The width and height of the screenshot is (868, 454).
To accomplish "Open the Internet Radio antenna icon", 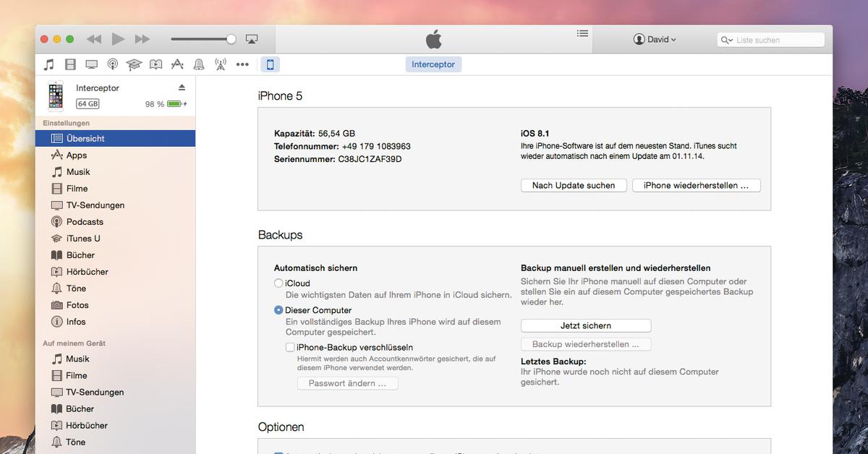I will tap(221, 64).
